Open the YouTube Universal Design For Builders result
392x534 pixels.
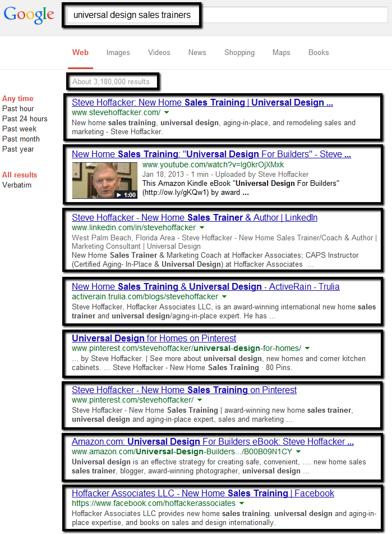211,154
